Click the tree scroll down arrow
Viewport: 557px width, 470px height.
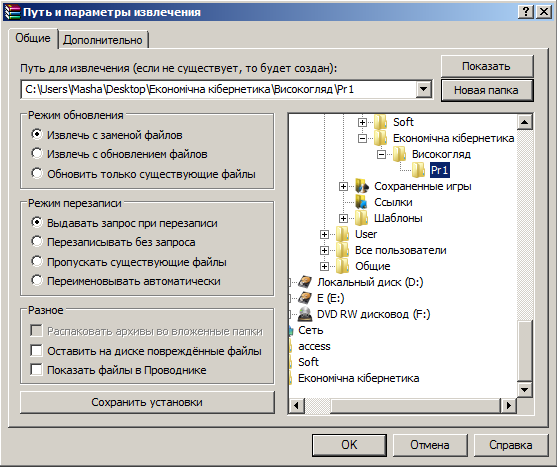coord(525,390)
